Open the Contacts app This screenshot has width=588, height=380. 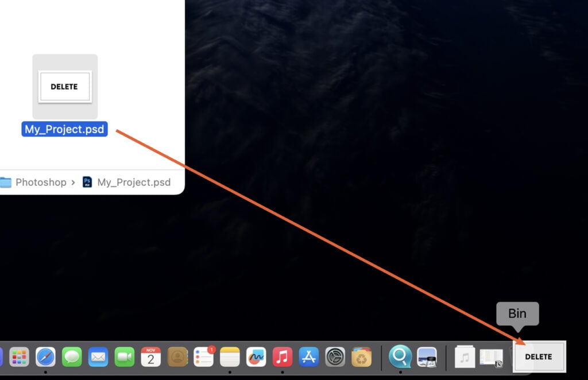(x=177, y=357)
